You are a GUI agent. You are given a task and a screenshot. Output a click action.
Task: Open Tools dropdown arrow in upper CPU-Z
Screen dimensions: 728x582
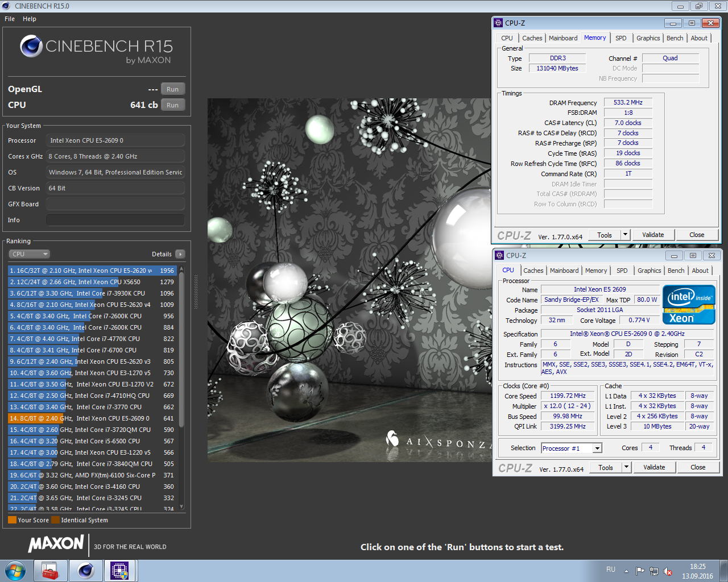625,235
